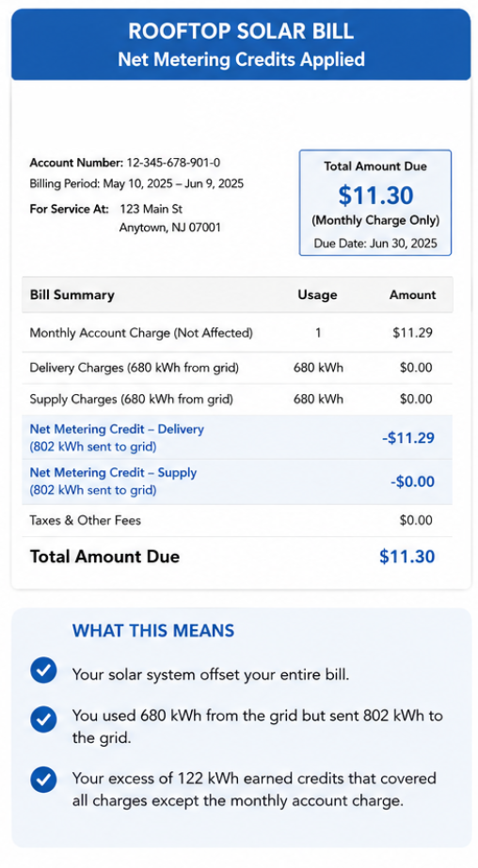Select the Delivery Charges row
The image size is (478, 868).
[237, 368]
